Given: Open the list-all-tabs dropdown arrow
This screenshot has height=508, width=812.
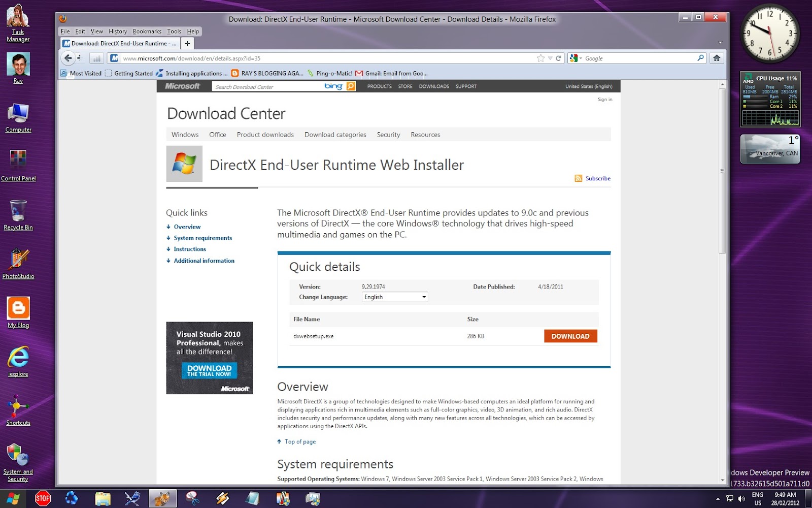Looking at the screenshot, I should [720, 43].
